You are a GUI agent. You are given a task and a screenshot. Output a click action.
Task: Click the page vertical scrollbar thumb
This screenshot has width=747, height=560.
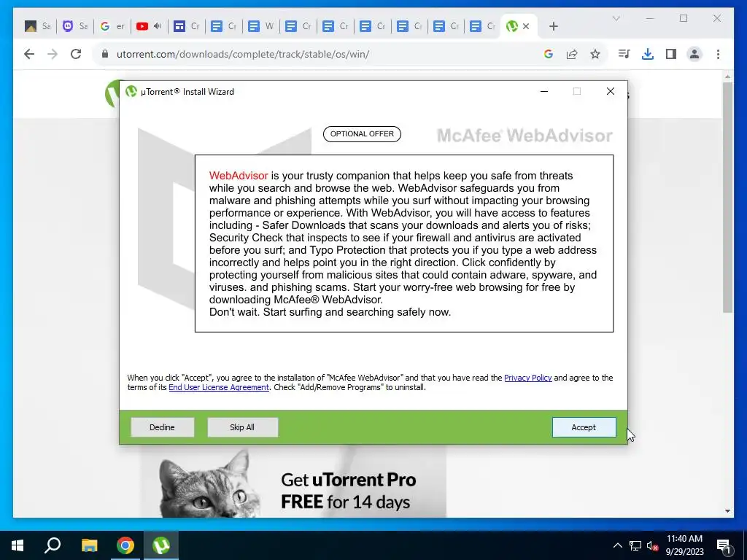[727, 197]
